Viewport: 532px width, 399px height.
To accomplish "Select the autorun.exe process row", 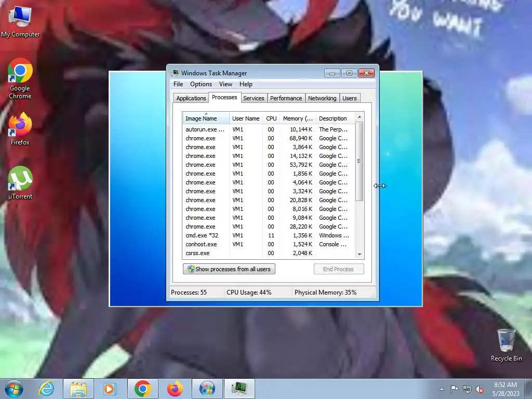I will click(269, 129).
